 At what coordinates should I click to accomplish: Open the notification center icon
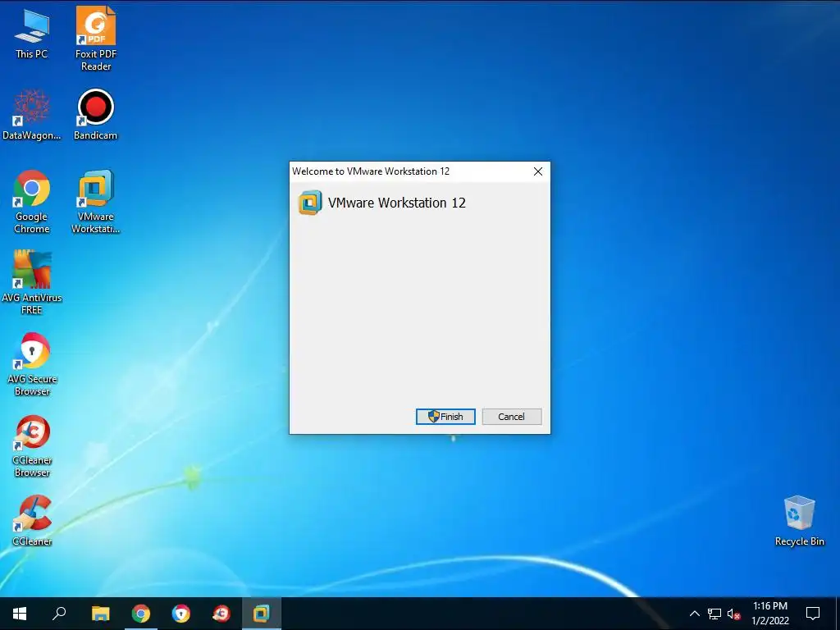(813, 614)
